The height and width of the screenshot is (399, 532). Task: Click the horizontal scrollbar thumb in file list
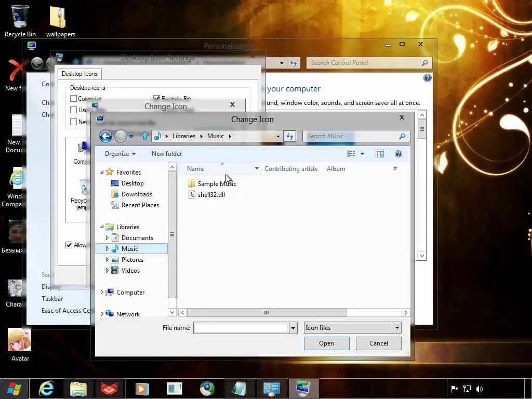coord(267,312)
